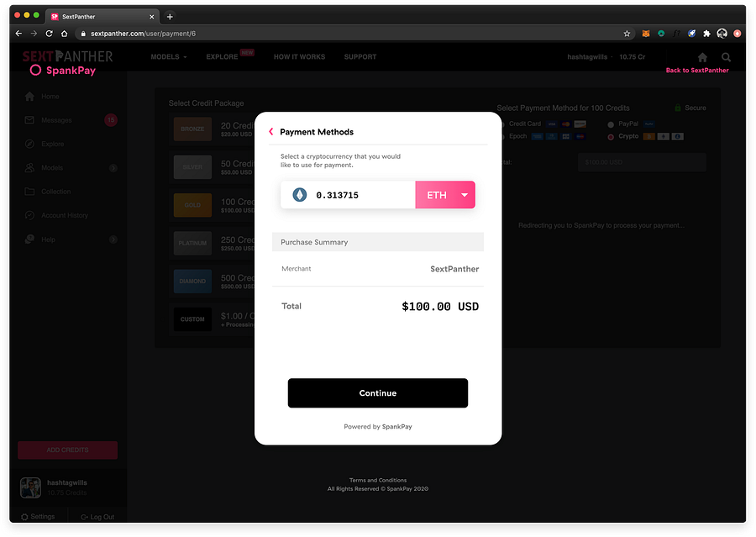This screenshot has height=537, width=756.
Task: Click the Ethereum coin icon
Action: point(299,195)
